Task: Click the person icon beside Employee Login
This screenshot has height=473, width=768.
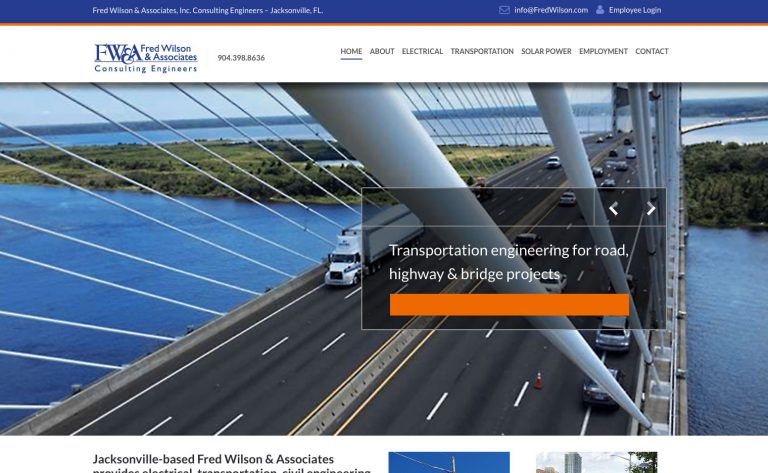Action: pyautogui.click(x=600, y=10)
